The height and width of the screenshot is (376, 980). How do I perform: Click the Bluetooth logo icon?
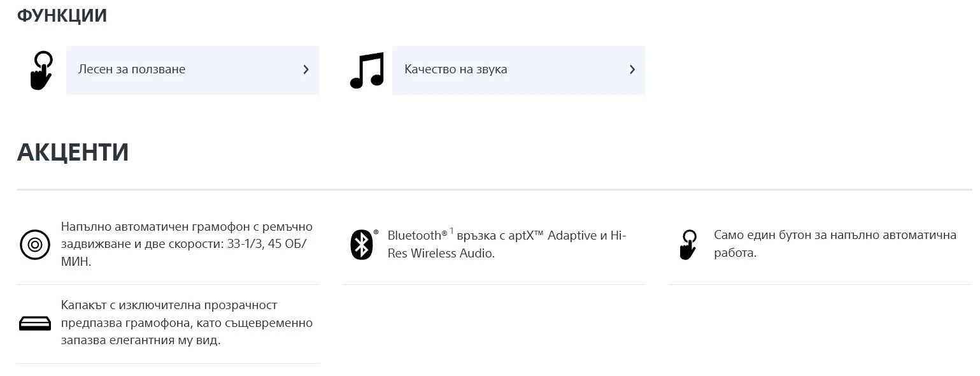click(x=361, y=244)
